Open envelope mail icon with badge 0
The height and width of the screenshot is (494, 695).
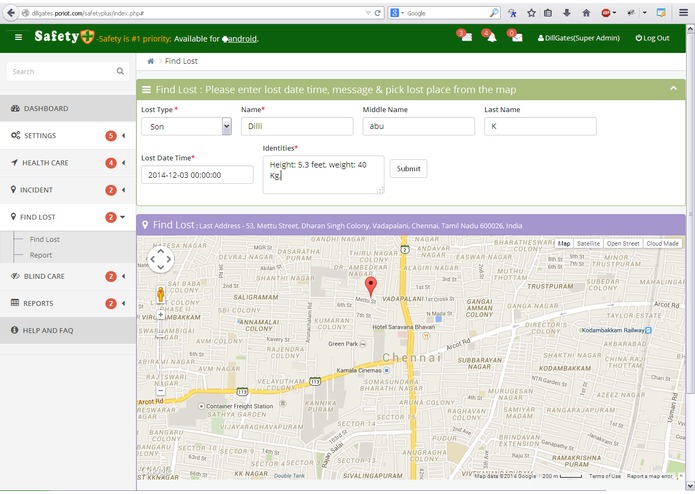[515, 36]
